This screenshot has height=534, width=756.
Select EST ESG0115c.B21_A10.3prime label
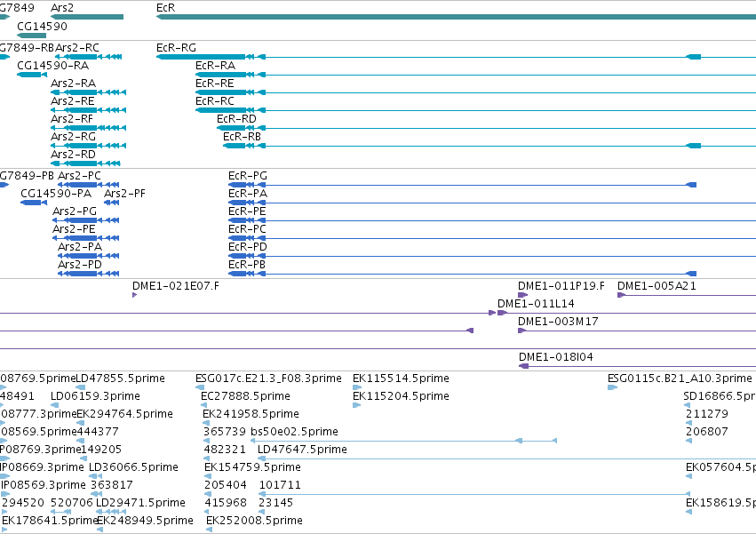[680, 379]
